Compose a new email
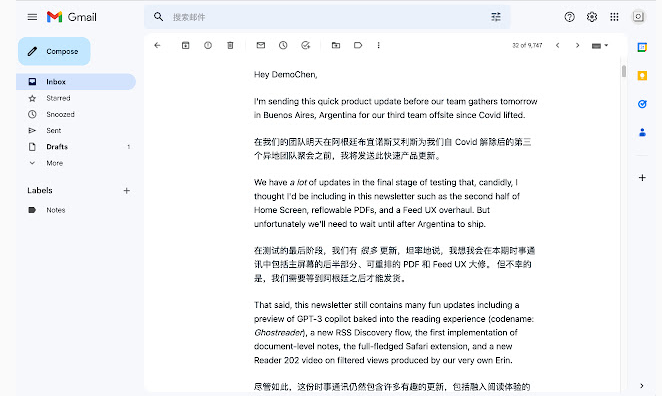This screenshot has width=662, height=396. tap(54, 51)
